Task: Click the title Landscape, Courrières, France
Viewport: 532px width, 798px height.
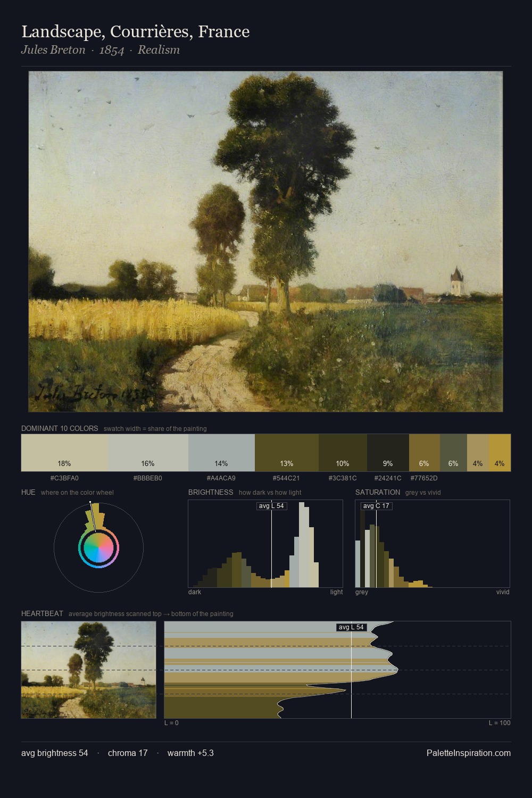Action: pos(136,32)
